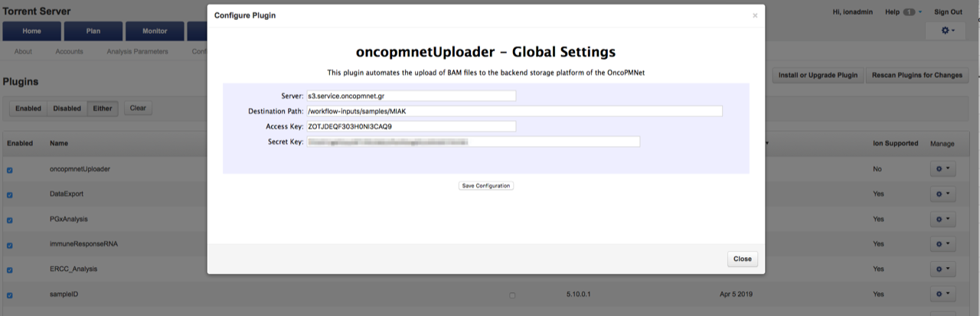Open the Home tab
Viewport: 980px width, 316px height.
[x=32, y=31]
